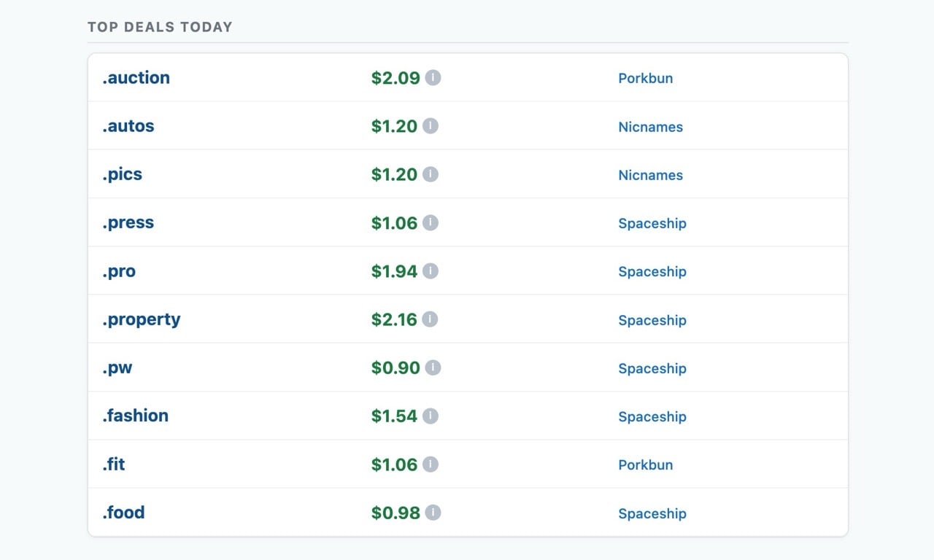Viewport: 934px width, 560px height.
Task: Click the info icon beside .auction price
Action: click(433, 77)
